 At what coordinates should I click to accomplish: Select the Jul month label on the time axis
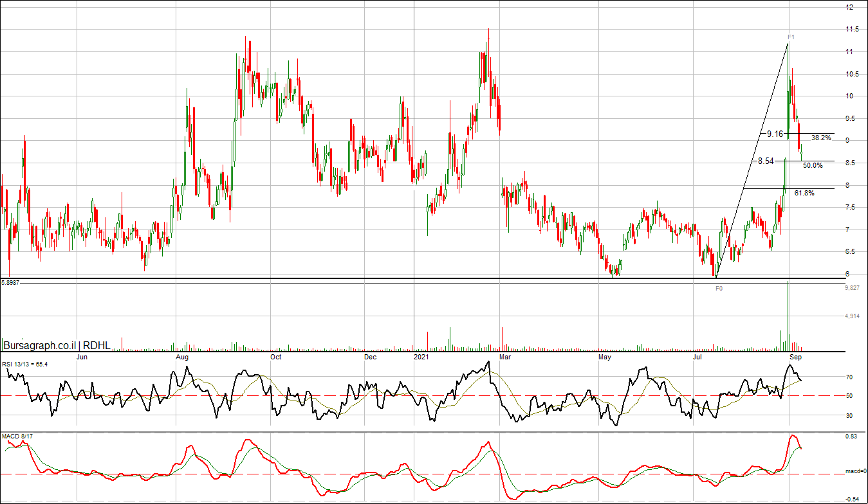(x=697, y=355)
